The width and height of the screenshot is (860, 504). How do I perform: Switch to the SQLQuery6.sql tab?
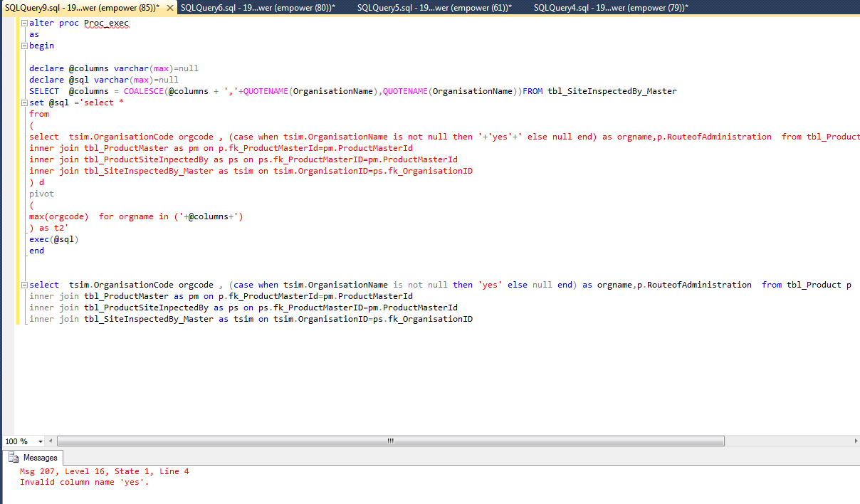click(x=258, y=7)
